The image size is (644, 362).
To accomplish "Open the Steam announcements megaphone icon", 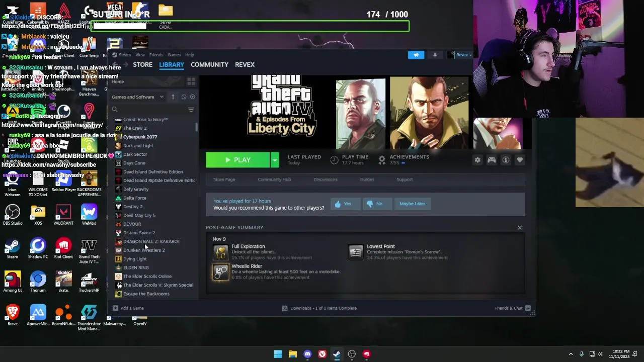I will 416,55.
